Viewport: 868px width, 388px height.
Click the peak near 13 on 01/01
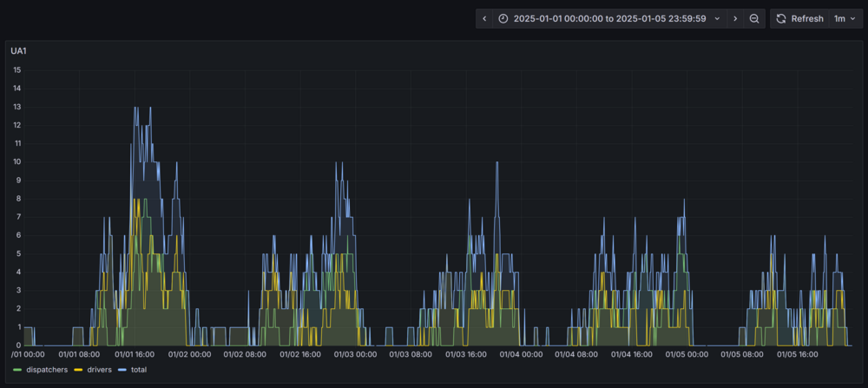[x=136, y=108]
